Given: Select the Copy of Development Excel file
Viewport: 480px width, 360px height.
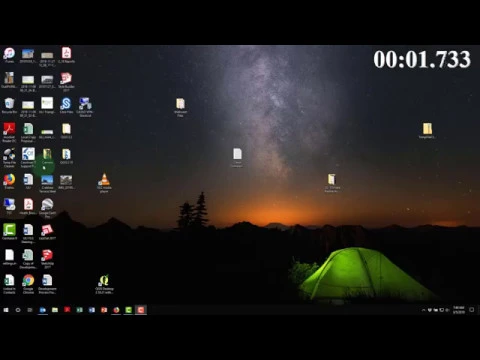Looking at the screenshot, I should pos(28,259).
